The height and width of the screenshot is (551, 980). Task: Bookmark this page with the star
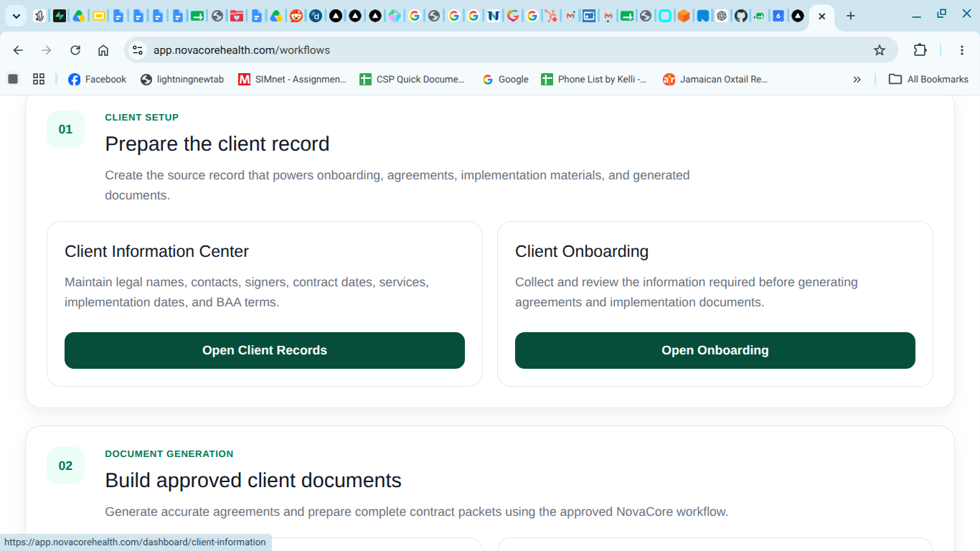[880, 50]
